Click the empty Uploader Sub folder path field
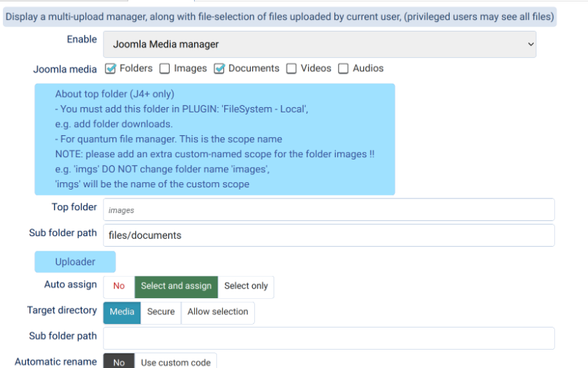Image resolution: width=588 pixels, height=368 pixels. (x=328, y=338)
